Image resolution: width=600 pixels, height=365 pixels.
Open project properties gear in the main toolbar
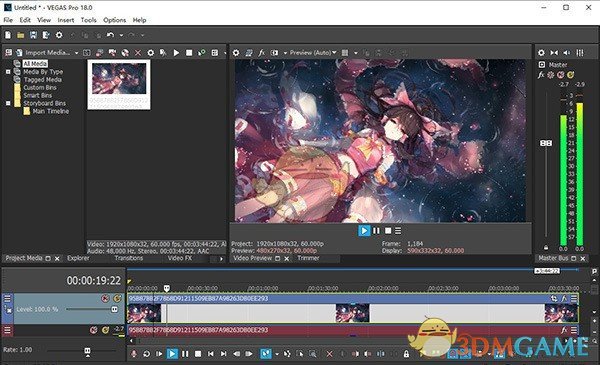point(59,35)
